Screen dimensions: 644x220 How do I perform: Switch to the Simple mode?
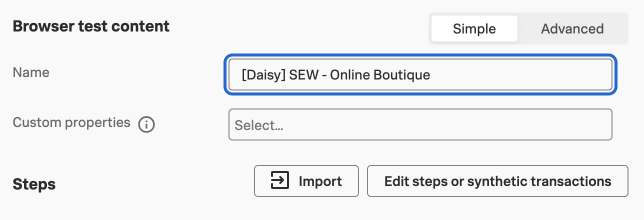click(x=474, y=29)
